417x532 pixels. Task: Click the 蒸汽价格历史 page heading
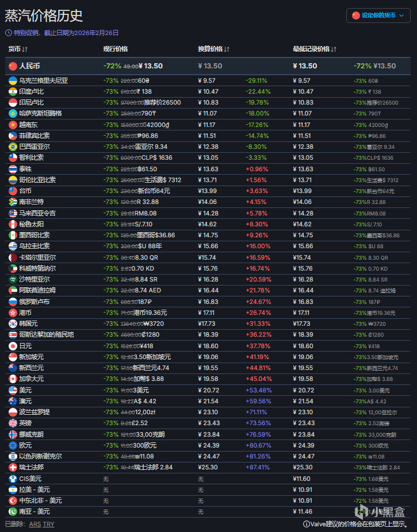click(x=44, y=16)
